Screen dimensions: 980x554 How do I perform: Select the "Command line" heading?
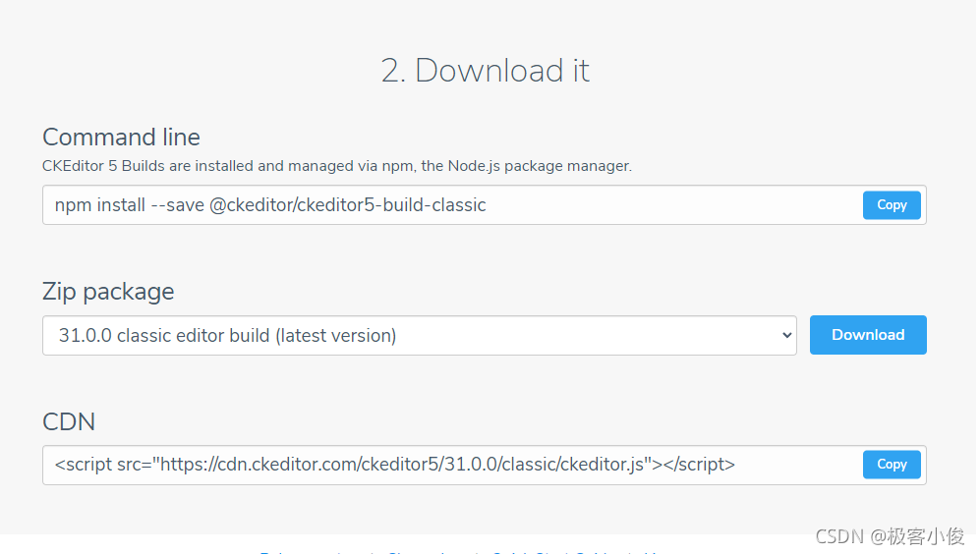tap(121, 137)
